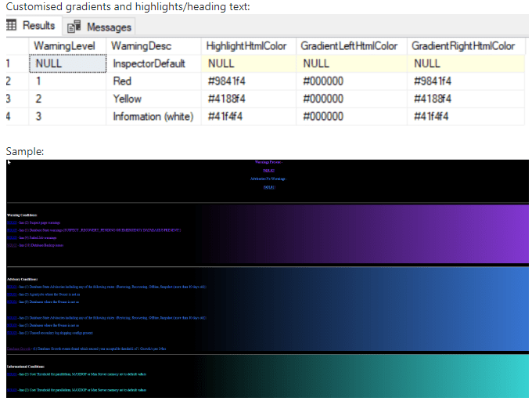Viewport: 532px width, 401px height.
Task: Click the Yellow row's #4188f4 gradient right cell
Action: tap(434, 99)
